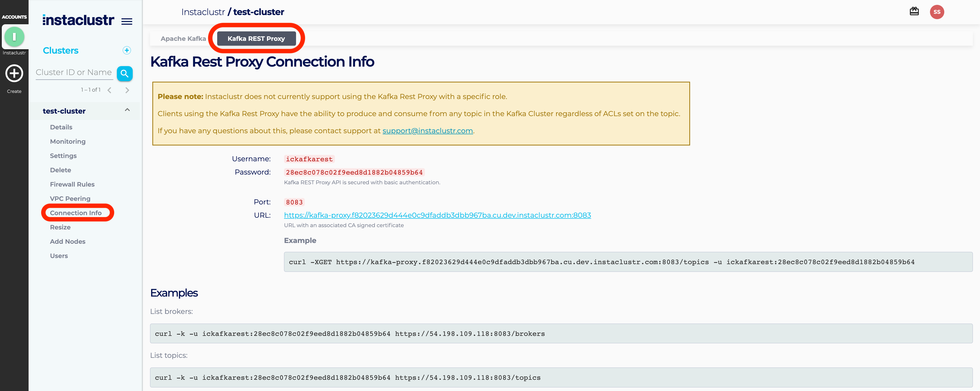
Task: Open the gift/what's new icon
Action: (x=914, y=11)
